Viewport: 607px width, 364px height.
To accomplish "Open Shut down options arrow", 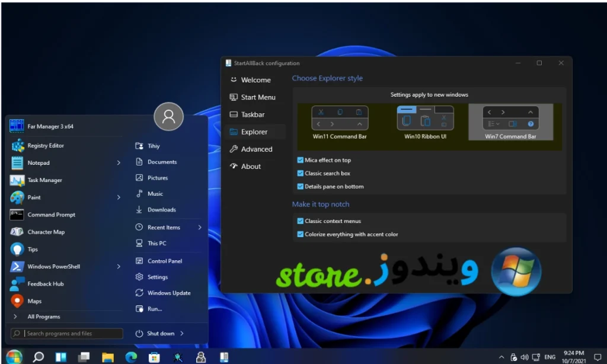I will click(182, 334).
